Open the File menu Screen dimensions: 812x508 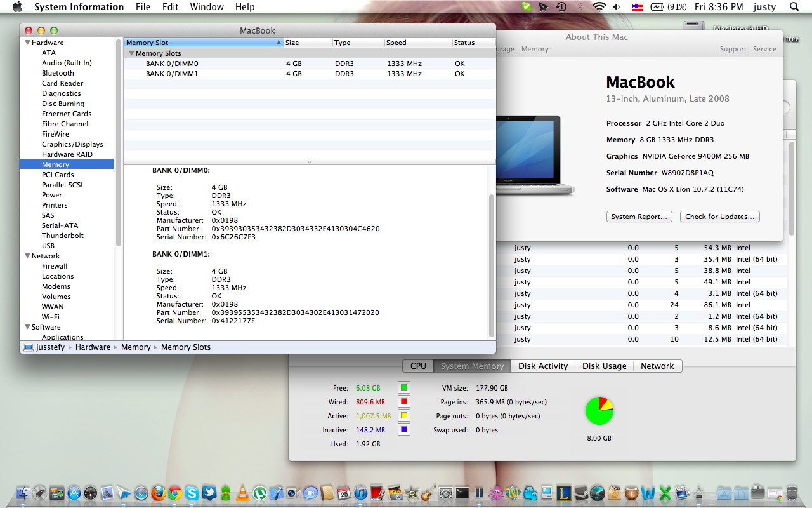[x=143, y=7]
